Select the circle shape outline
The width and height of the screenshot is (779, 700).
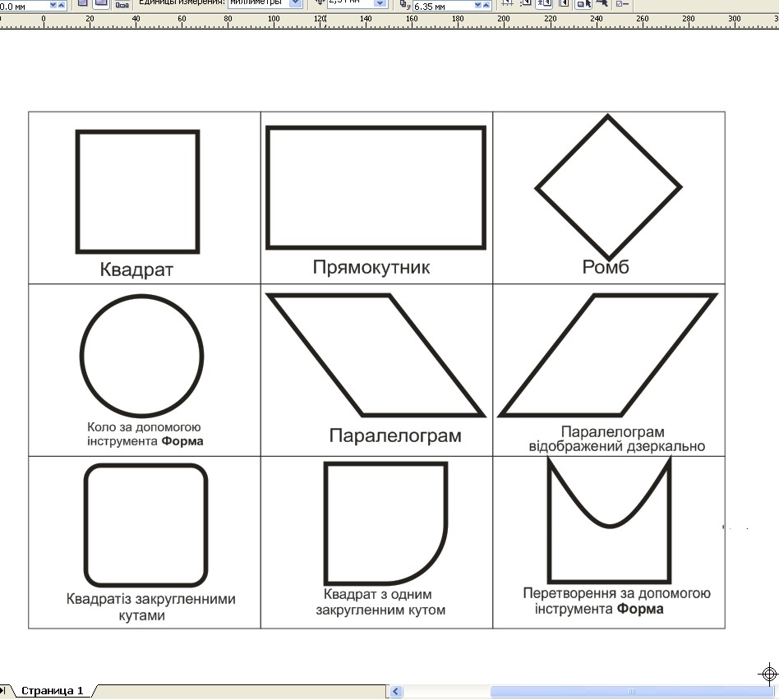[x=141, y=356]
